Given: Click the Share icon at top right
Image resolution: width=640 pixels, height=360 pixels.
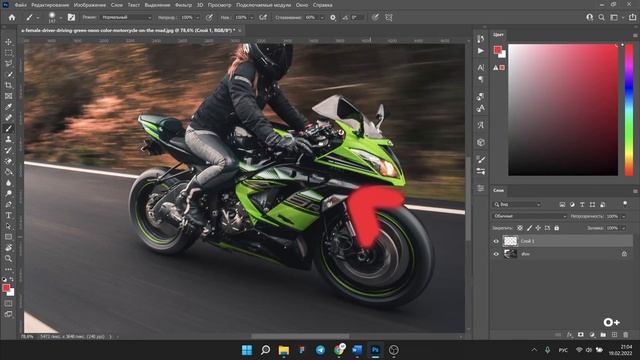Looking at the screenshot, I should pos(633,18).
